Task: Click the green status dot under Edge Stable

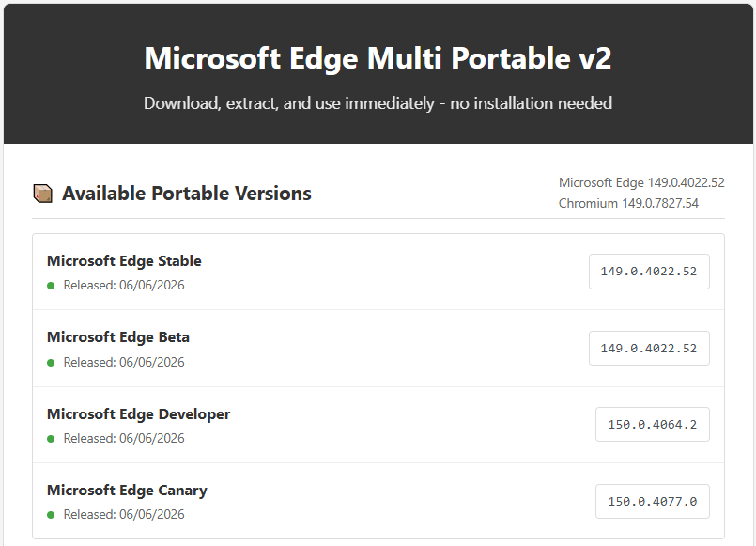Action: click(51, 286)
